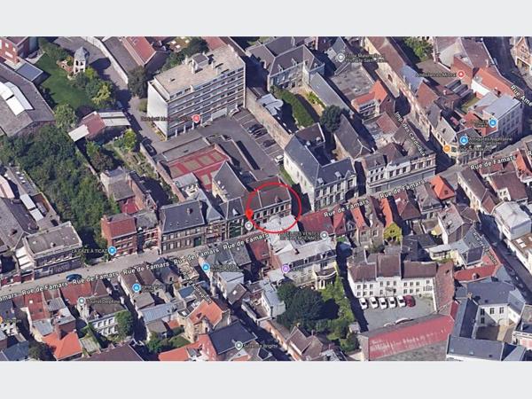Open the grey Ecole Maternelle school pin
Image resolution: width=532 pixels, height=399 pixels.
click(340, 58)
